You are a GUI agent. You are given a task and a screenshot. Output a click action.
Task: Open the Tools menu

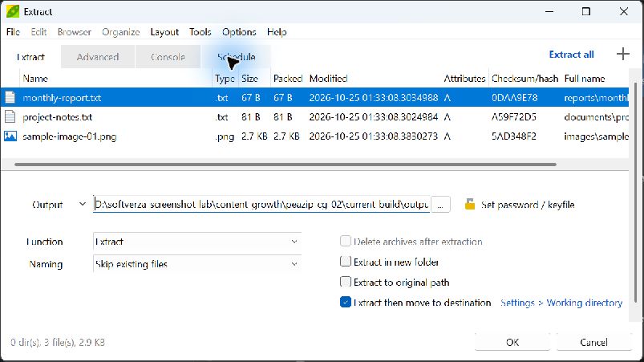tap(200, 32)
